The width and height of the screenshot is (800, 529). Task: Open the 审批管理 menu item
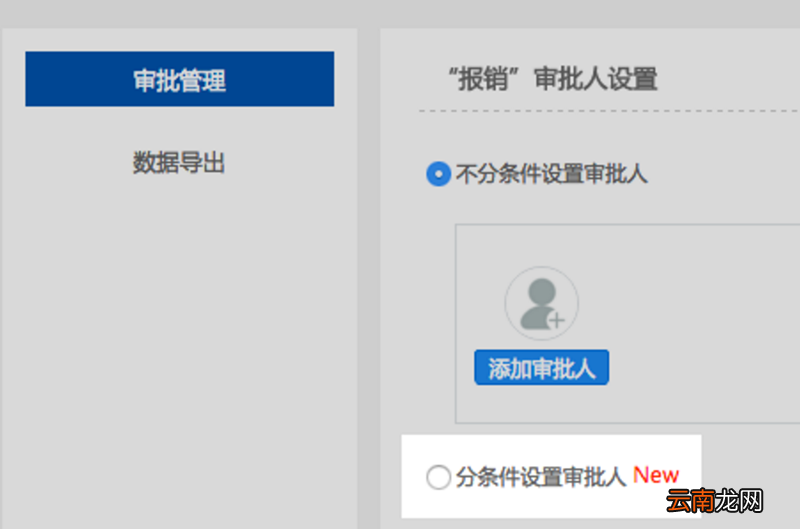(180, 79)
